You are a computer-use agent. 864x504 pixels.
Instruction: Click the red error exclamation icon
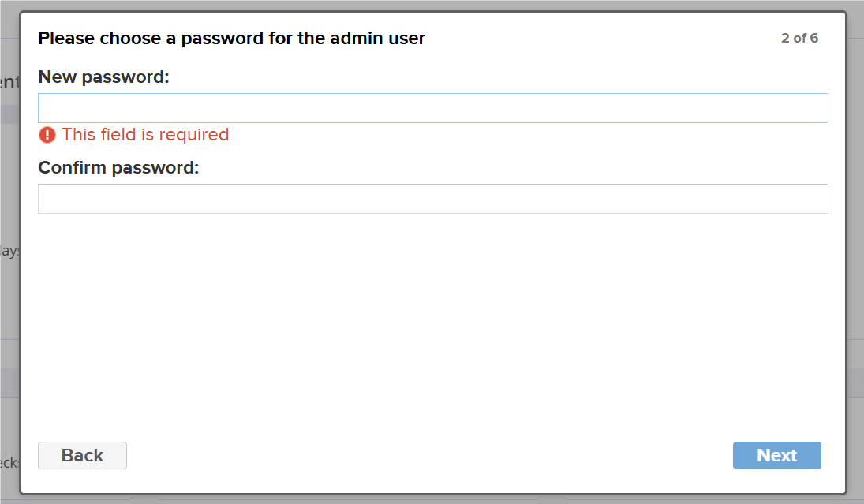(47, 135)
